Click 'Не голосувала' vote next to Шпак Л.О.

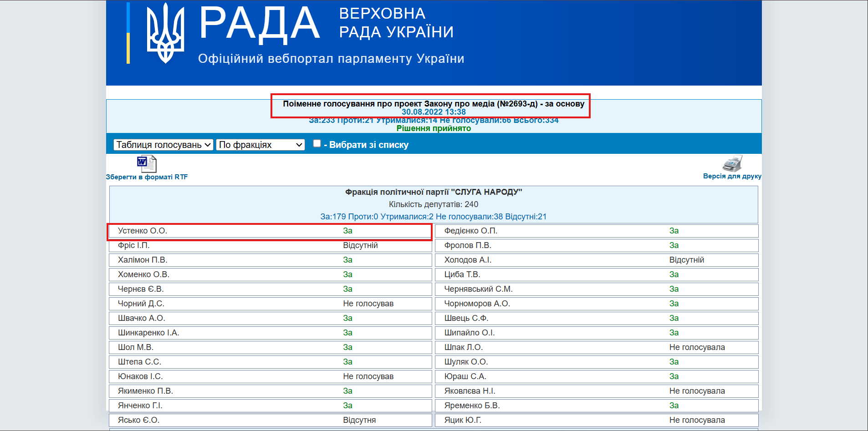[x=697, y=347]
